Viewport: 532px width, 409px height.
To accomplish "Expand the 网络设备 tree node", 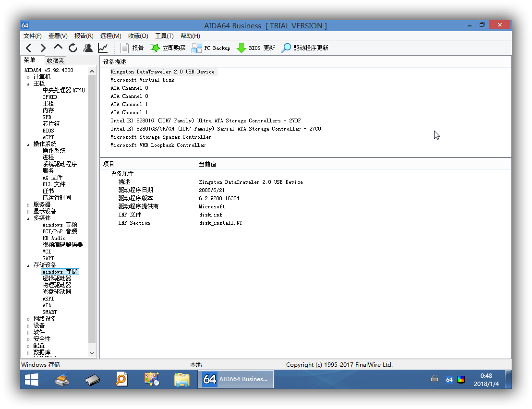I will (x=28, y=319).
